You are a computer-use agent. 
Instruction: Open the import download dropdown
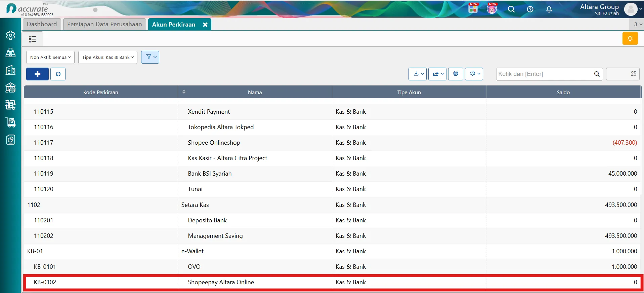pyautogui.click(x=418, y=74)
